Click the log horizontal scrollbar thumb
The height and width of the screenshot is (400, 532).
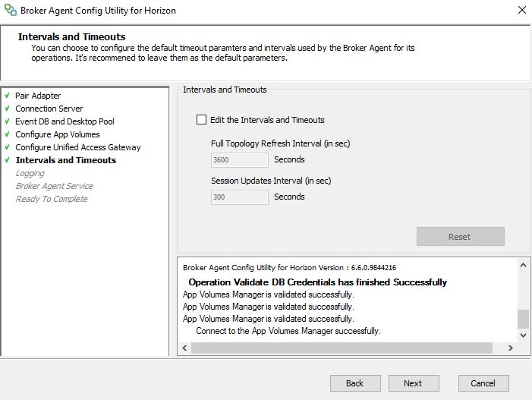click(x=342, y=348)
